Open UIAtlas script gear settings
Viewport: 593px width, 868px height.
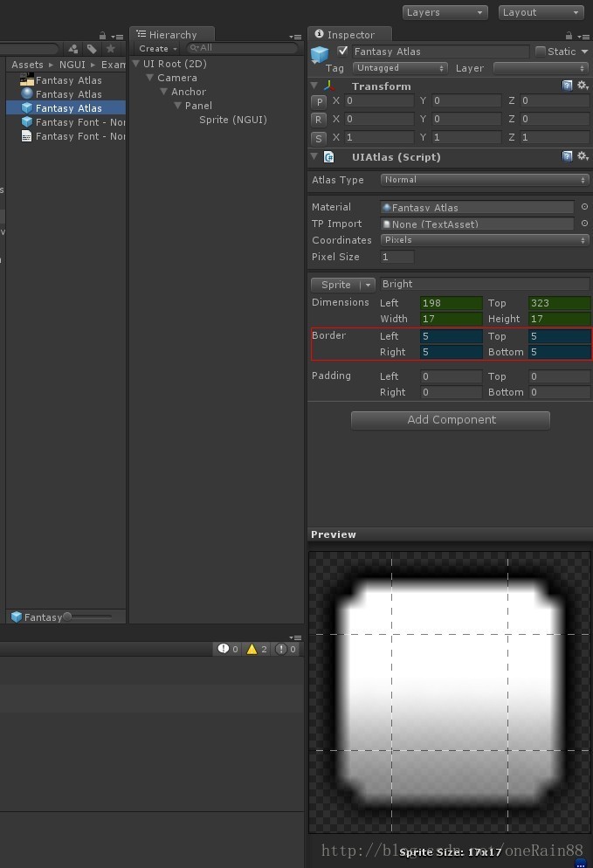(x=583, y=156)
